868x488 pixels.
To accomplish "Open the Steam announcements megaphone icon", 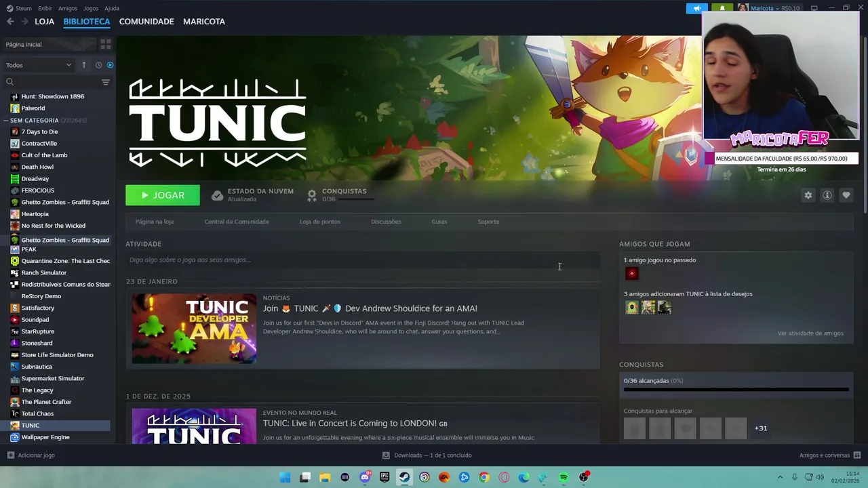I will [x=696, y=8].
